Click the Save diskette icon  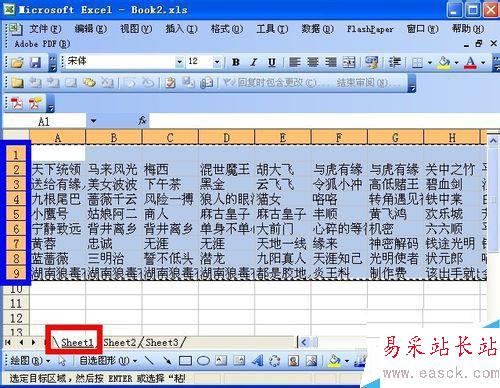[x=35, y=62]
